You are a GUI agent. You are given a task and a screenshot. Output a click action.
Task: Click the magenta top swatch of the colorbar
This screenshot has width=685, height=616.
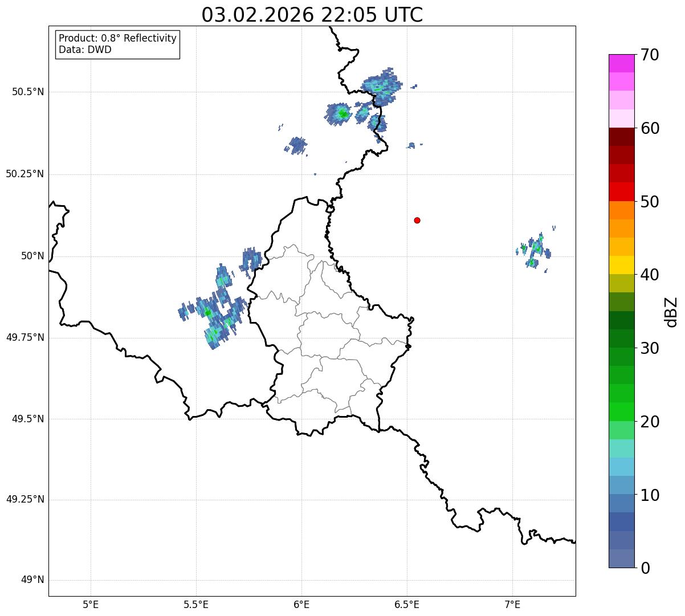tap(622, 63)
